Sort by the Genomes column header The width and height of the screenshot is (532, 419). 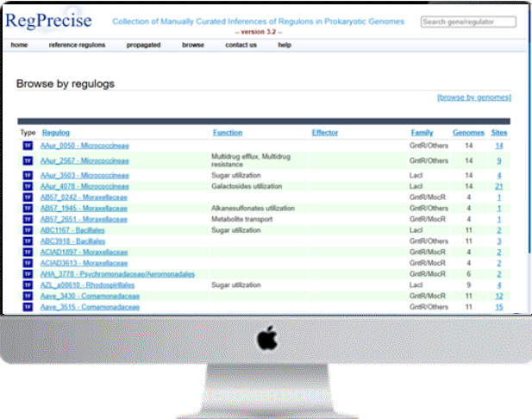click(x=468, y=133)
